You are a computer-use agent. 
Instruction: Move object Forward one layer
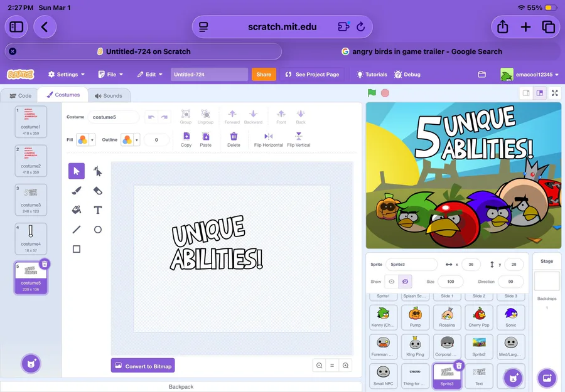click(x=232, y=117)
